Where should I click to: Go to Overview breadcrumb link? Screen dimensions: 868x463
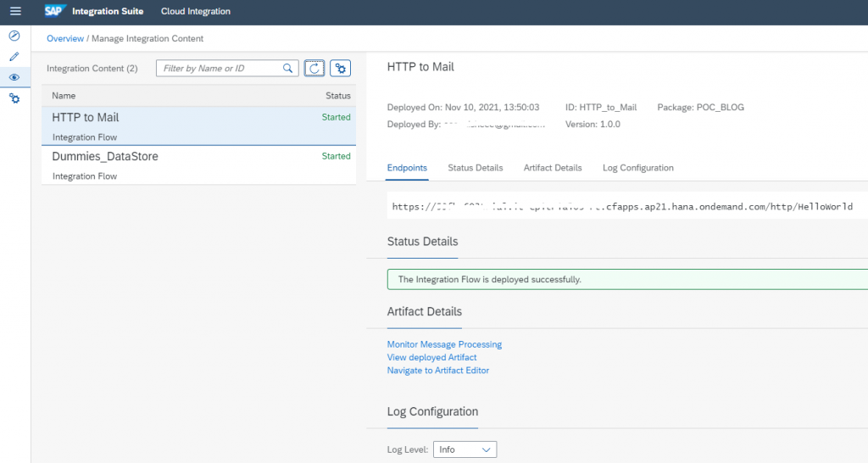(x=65, y=38)
